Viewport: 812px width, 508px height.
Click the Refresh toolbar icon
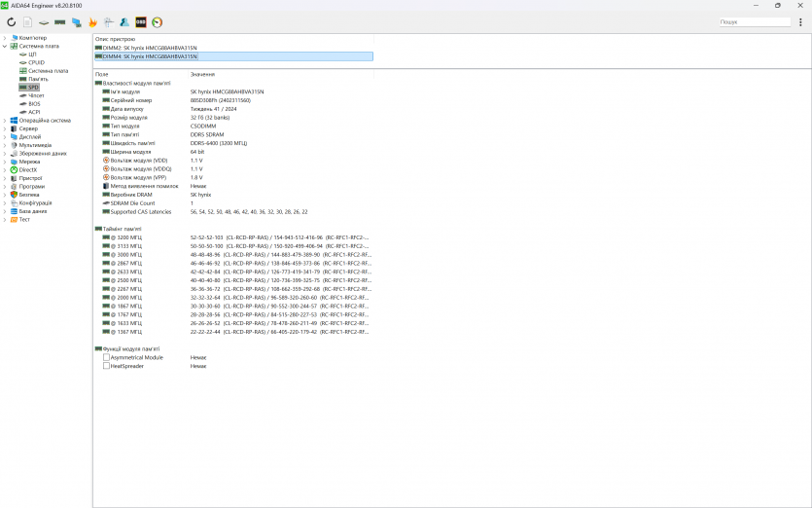tap(12, 21)
